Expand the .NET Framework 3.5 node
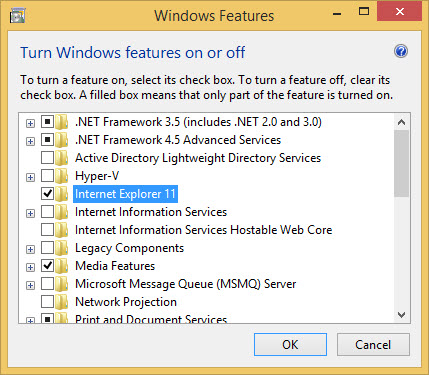Viewport: 429px width, 375px height. pos(30,124)
